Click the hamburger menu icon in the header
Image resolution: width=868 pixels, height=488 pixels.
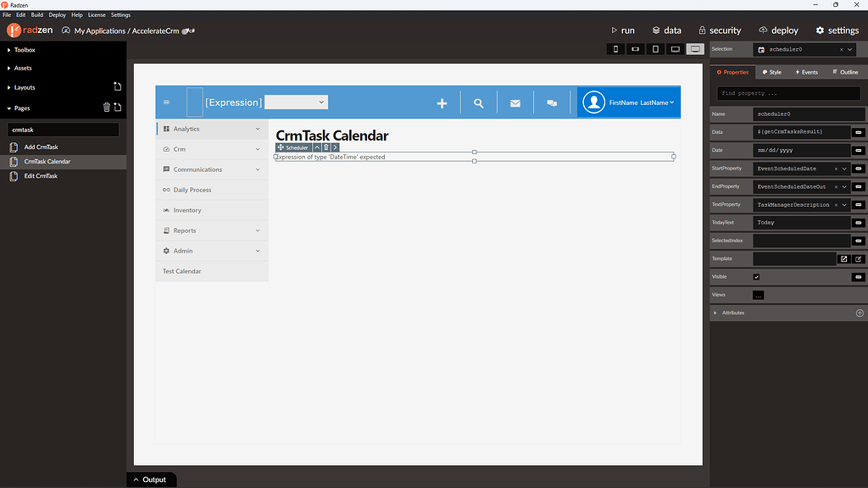[x=167, y=102]
